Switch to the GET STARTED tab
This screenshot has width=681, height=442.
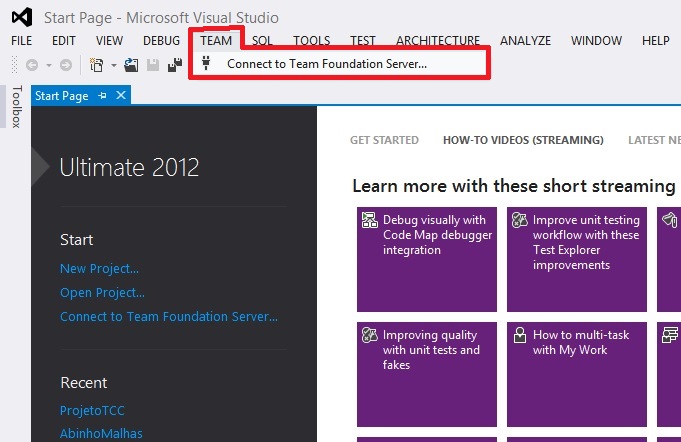point(384,140)
